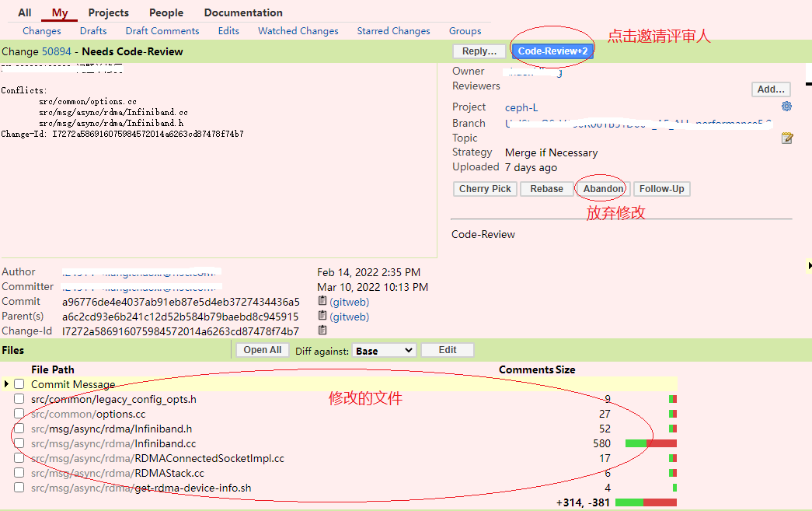Viewport: 812px width, 511px height.
Task: Click Open All to view all changed files
Action: point(262,349)
